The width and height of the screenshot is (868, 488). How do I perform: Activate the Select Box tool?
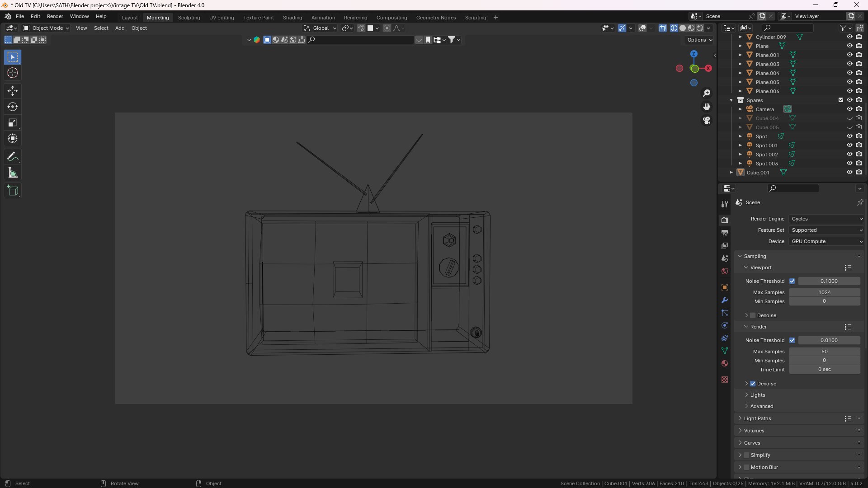pos(13,57)
